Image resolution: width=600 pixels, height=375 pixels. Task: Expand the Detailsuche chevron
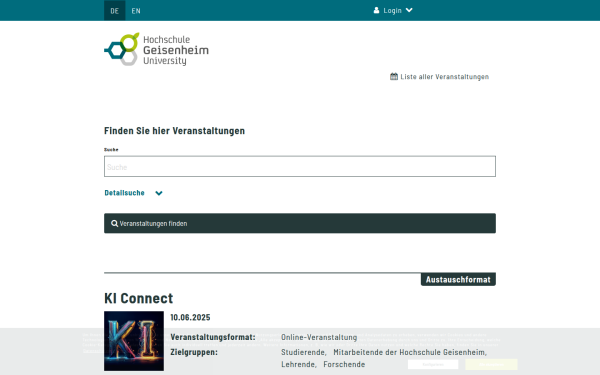tap(159, 193)
